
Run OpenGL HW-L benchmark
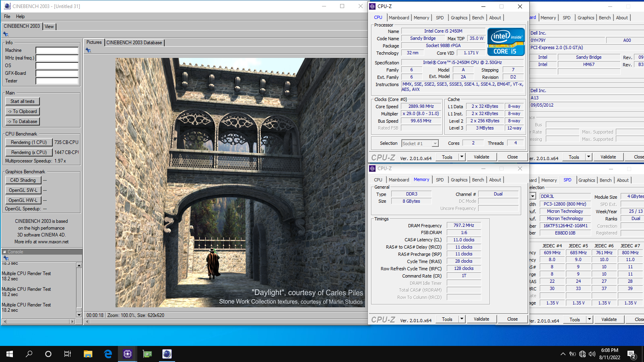click(23, 200)
